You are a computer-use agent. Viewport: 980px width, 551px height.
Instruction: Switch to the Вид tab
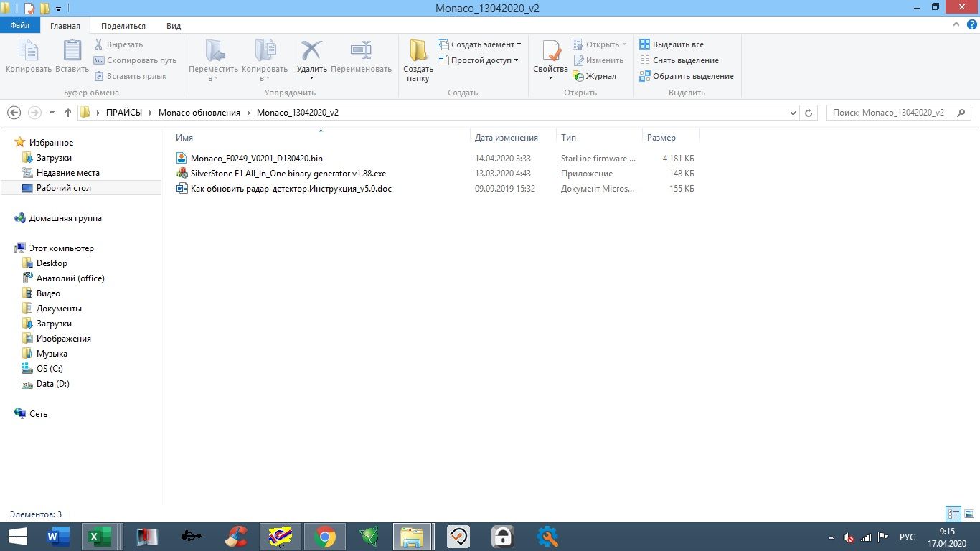[x=174, y=26]
